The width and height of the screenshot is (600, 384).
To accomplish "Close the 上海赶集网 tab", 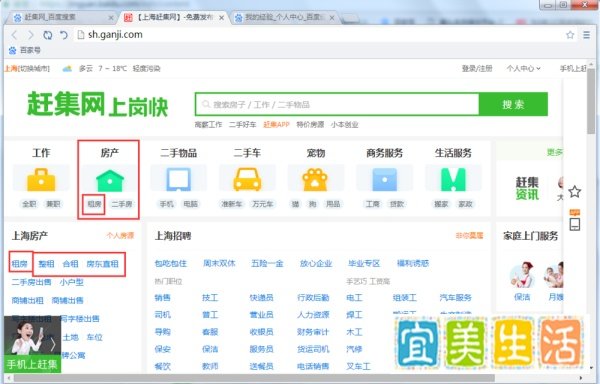I will (x=221, y=18).
